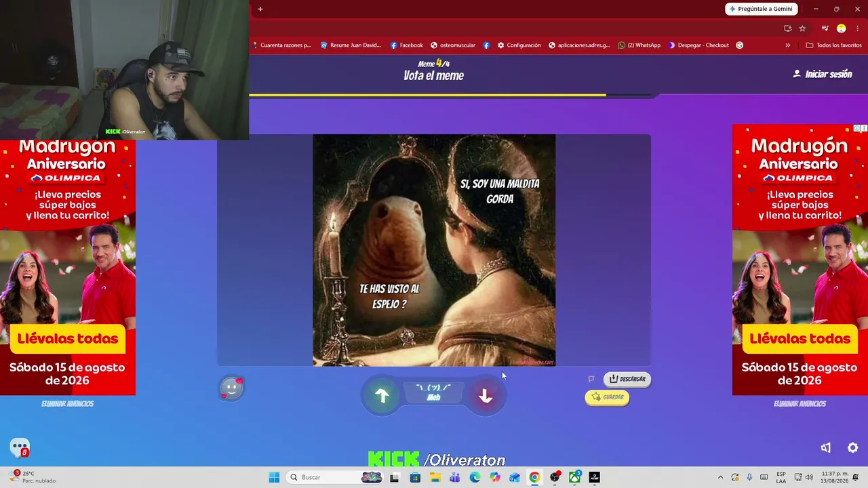Open the aplicaciones.adres bookmark
The height and width of the screenshot is (488, 868).
click(x=580, y=45)
